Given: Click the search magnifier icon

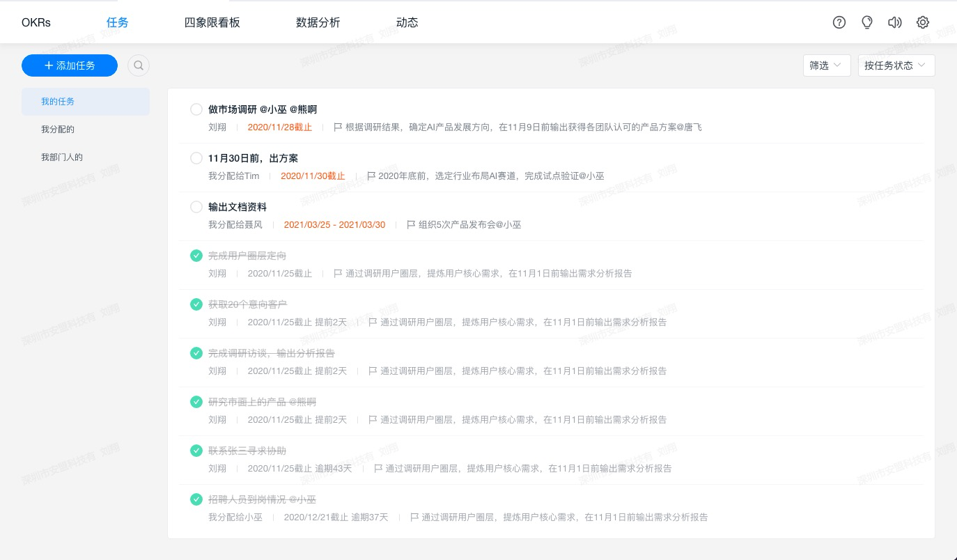Looking at the screenshot, I should 139,65.
